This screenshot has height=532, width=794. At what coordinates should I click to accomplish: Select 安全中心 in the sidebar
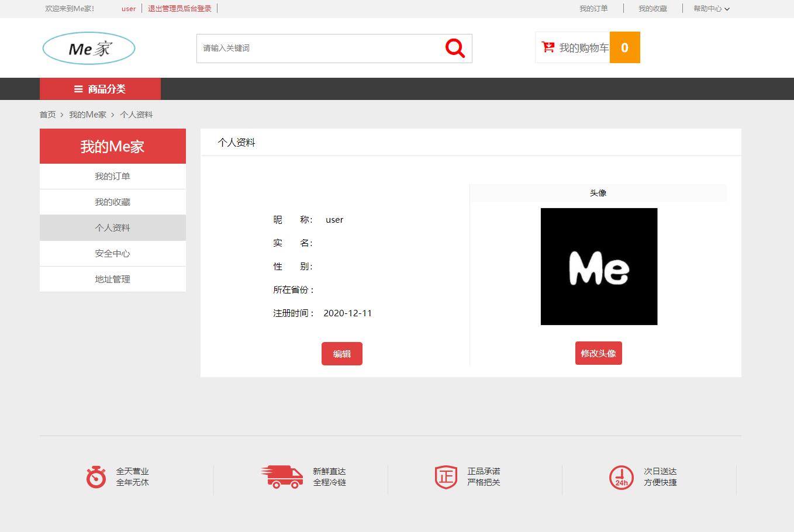pos(112,253)
